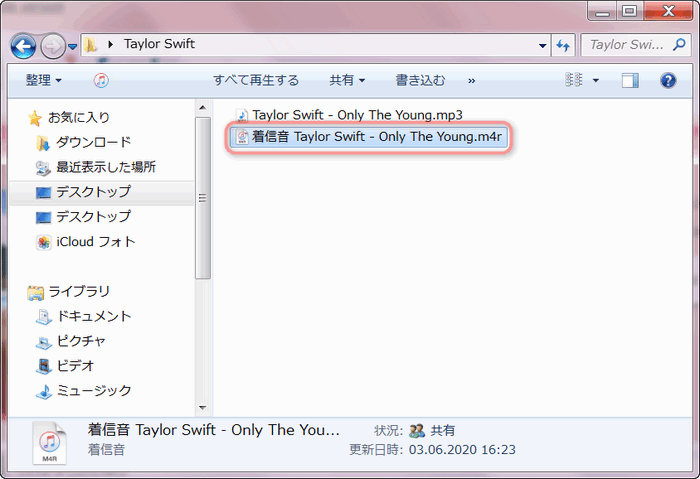Open ダウンロード in favorites

click(x=93, y=142)
